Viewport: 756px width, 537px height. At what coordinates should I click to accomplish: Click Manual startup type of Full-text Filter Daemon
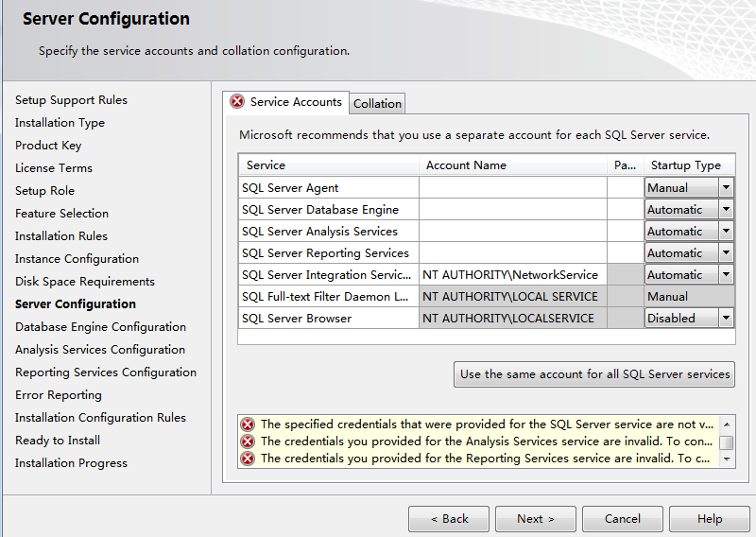[x=690, y=296]
